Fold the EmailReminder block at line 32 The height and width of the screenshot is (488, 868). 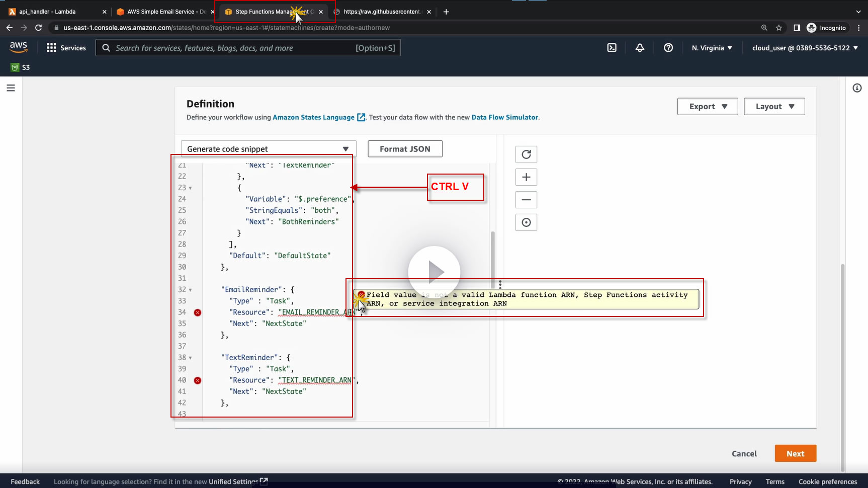coord(190,290)
